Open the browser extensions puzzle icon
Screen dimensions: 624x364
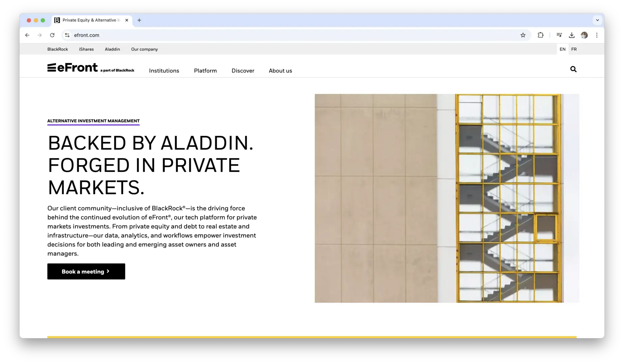click(x=540, y=35)
